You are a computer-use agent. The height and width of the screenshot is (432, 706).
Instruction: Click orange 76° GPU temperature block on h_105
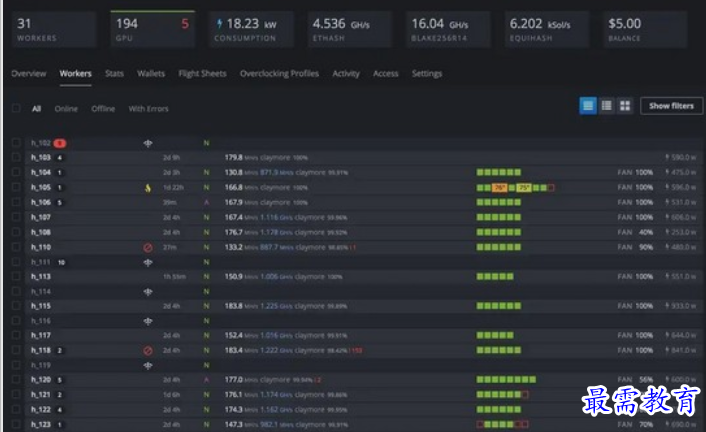click(x=500, y=187)
